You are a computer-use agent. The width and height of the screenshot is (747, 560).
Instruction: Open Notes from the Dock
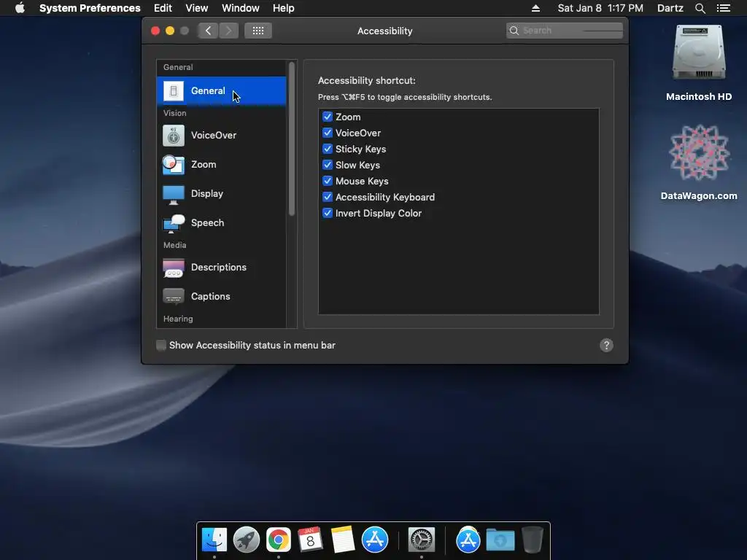click(343, 540)
